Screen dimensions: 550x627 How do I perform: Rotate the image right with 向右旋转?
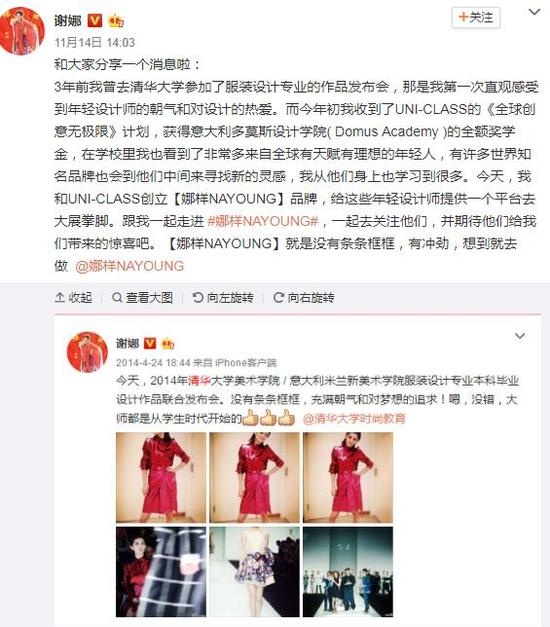pyautogui.click(x=303, y=297)
